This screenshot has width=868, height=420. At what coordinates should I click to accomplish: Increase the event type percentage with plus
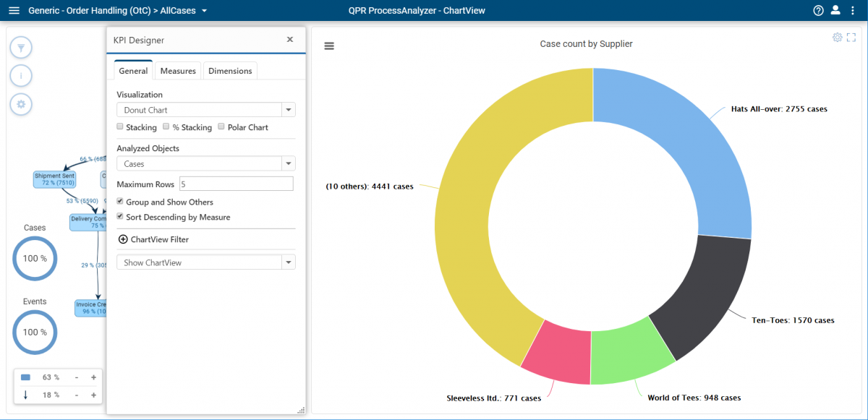(93, 377)
